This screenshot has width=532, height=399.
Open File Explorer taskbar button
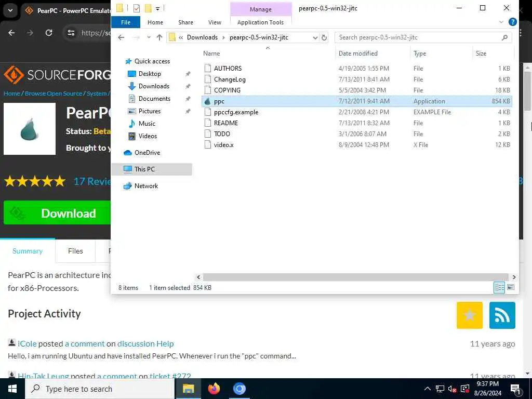[188, 389]
